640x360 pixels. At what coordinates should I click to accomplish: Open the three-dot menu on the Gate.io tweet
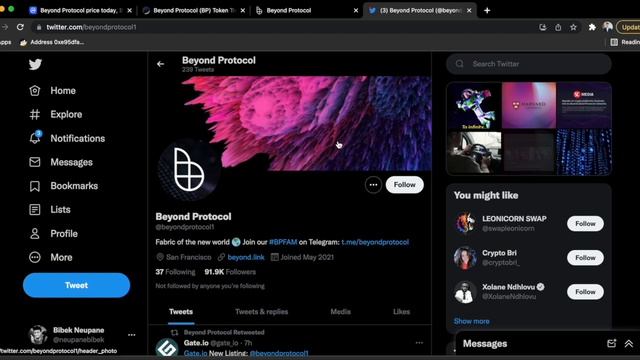click(x=419, y=343)
